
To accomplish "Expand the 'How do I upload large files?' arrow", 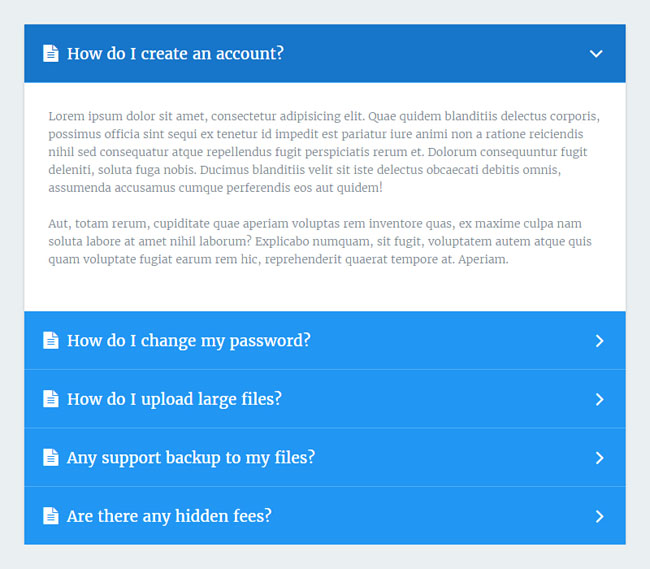I will (x=599, y=399).
